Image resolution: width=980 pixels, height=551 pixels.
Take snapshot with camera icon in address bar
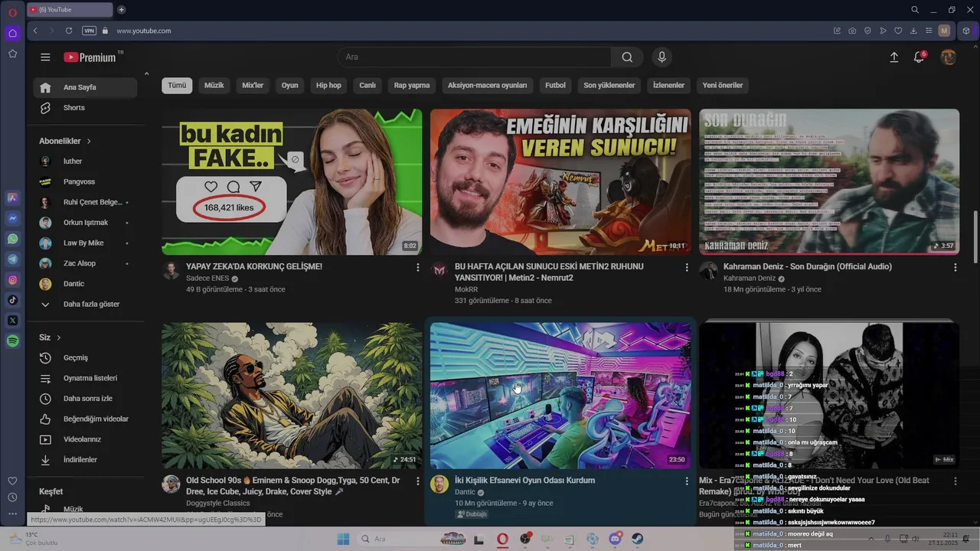pos(852,31)
